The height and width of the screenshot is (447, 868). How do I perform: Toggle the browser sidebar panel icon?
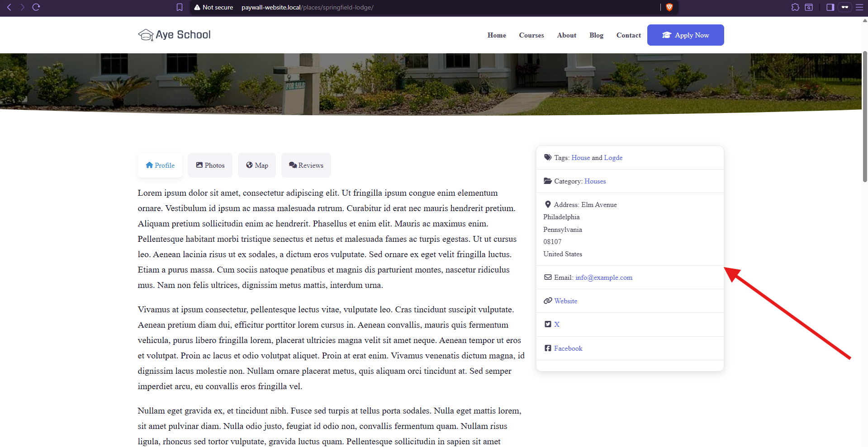[x=830, y=7]
